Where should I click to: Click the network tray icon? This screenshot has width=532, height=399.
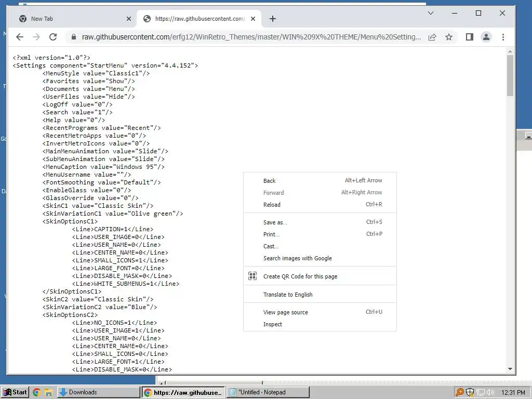pyautogui.click(x=481, y=392)
